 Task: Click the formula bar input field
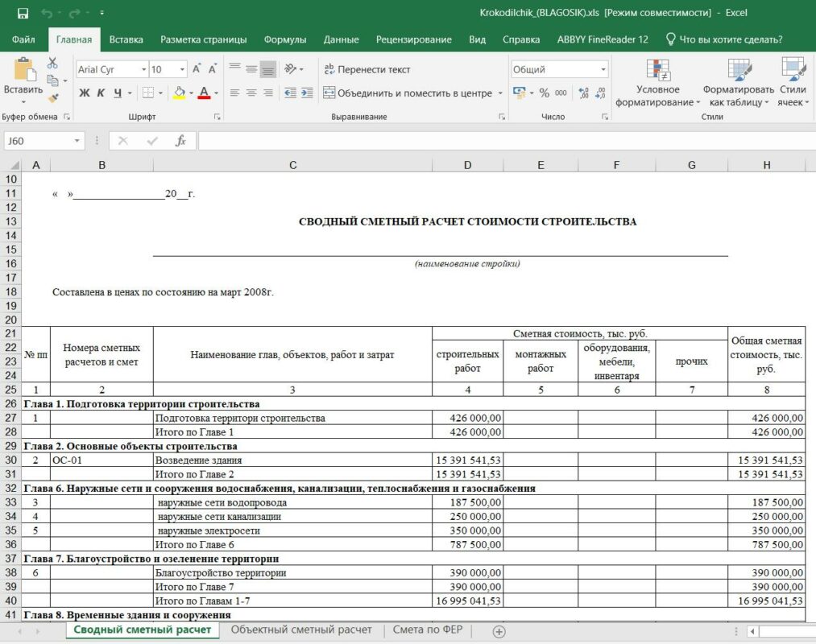499,141
